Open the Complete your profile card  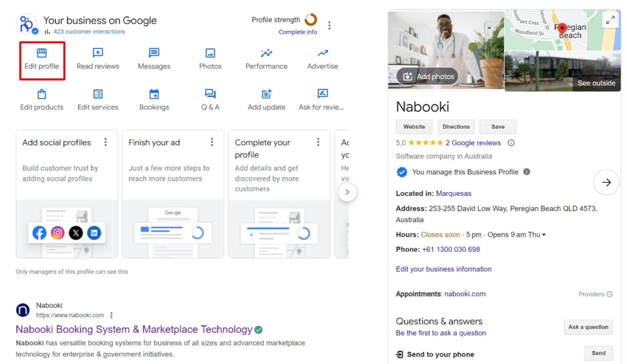pos(279,194)
